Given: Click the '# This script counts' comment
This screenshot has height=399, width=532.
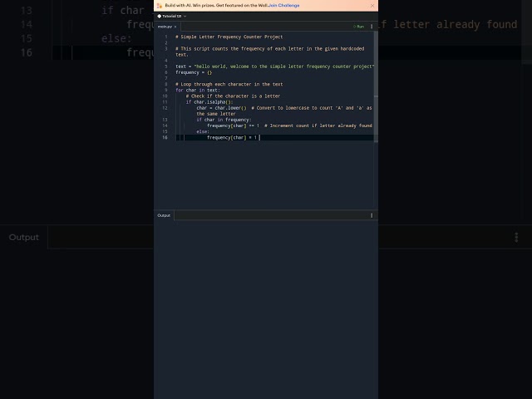Looking at the screenshot, I should pyautogui.click(x=269, y=52).
